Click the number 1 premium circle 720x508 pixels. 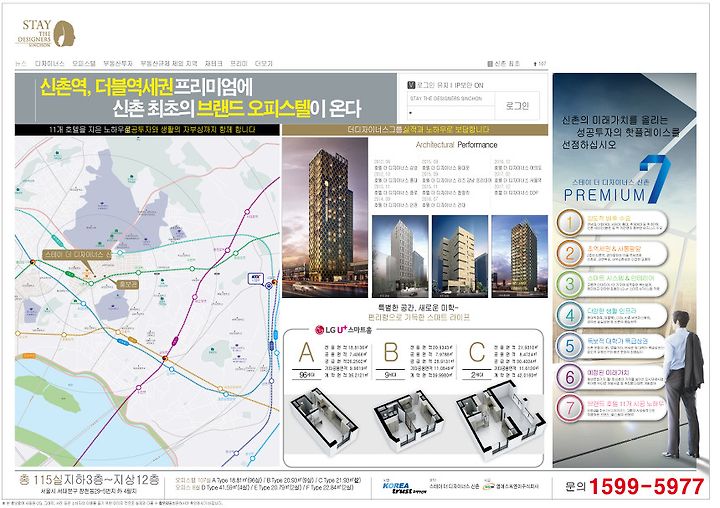[x=570, y=223]
